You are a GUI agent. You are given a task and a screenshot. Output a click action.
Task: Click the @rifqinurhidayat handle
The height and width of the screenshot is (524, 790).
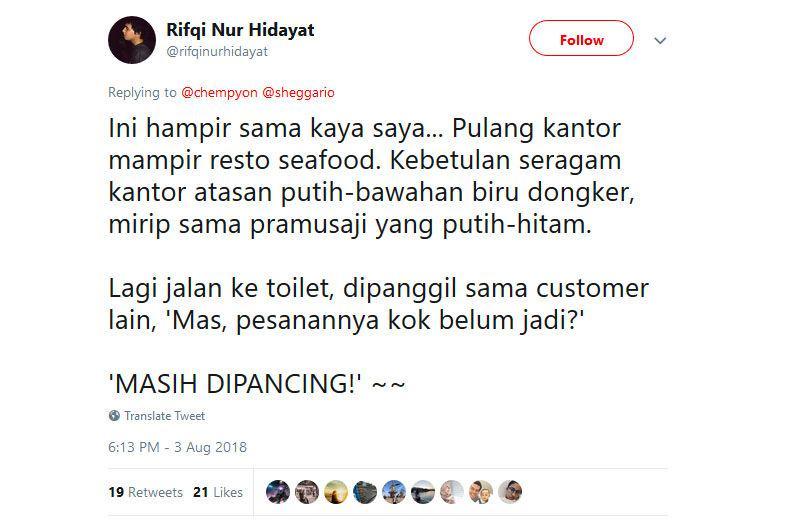click(217, 51)
